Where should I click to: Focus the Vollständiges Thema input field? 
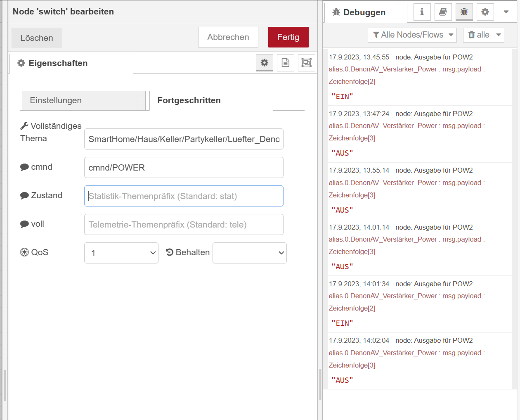pos(184,139)
